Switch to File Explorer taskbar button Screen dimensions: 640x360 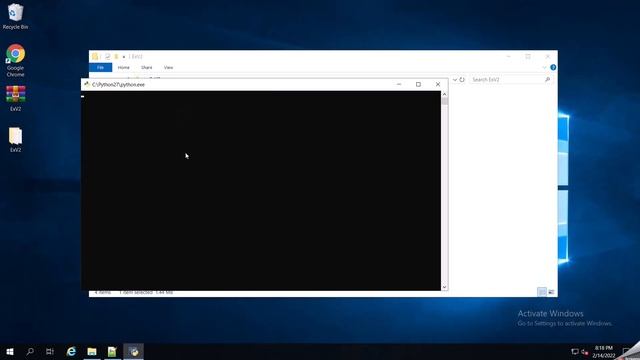point(92,351)
